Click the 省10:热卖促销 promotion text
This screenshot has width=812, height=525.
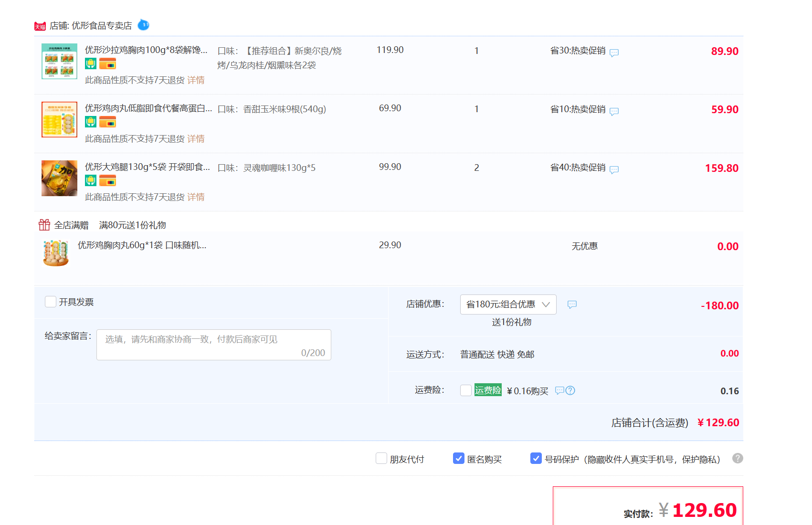pyautogui.click(x=578, y=109)
